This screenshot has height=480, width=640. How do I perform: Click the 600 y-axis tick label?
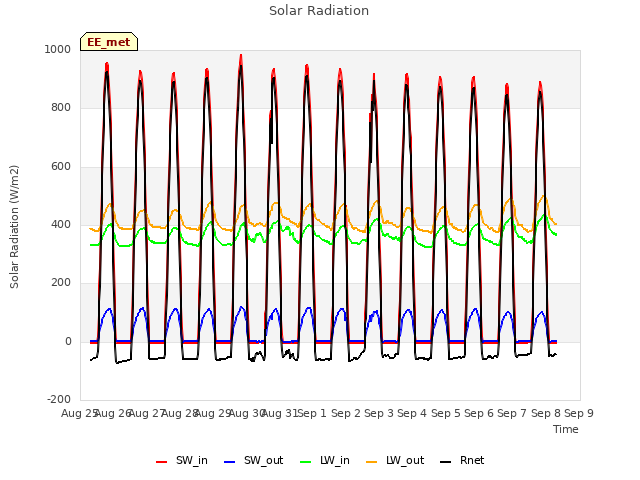[61, 167]
